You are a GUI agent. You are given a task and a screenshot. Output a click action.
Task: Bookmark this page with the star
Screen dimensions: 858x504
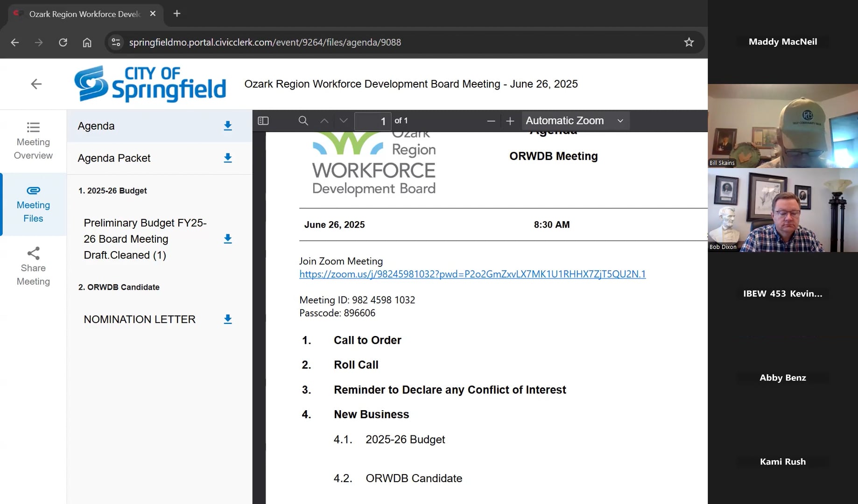(x=689, y=42)
